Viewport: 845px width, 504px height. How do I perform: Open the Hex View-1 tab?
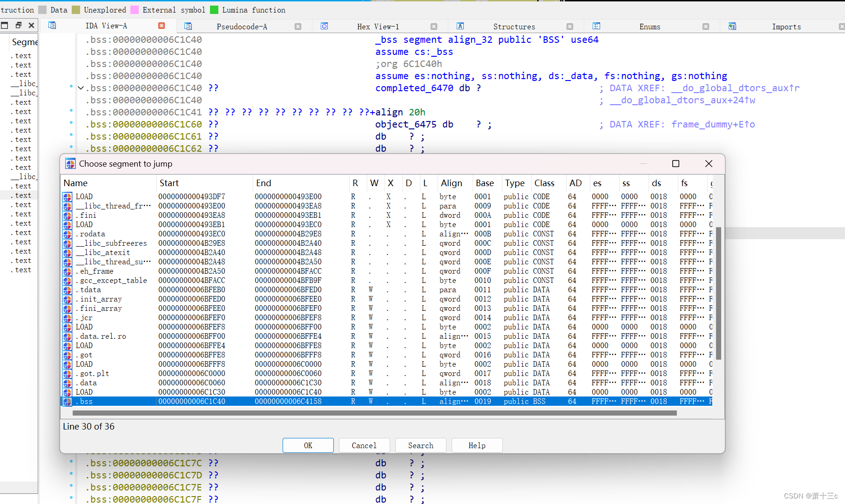[x=378, y=27]
